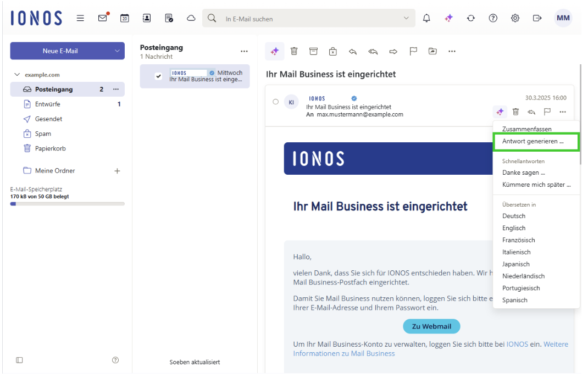Image resolution: width=588 pixels, height=378 pixels.
Task: Open the Neue E-Mail dropdown arrow
Action: [117, 51]
